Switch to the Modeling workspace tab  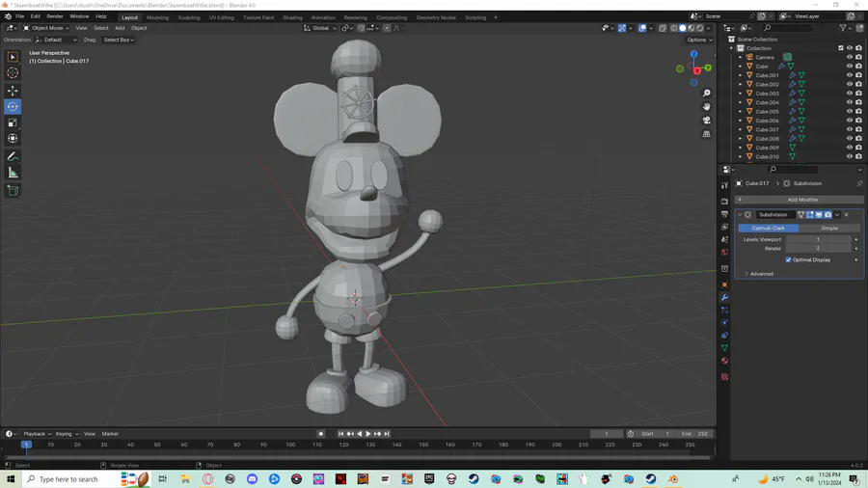pos(158,17)
